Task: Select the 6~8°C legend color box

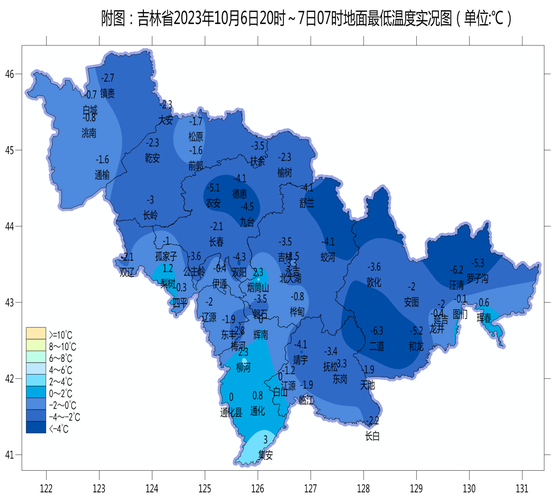Action: pyautogui.click(x=36, y=357)
